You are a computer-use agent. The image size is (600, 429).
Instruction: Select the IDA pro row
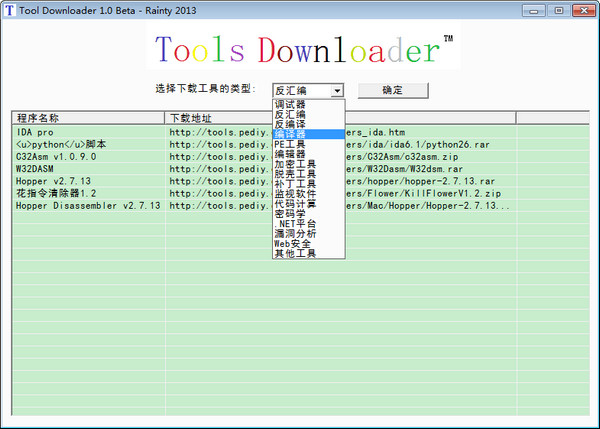[x=36, y=132]
